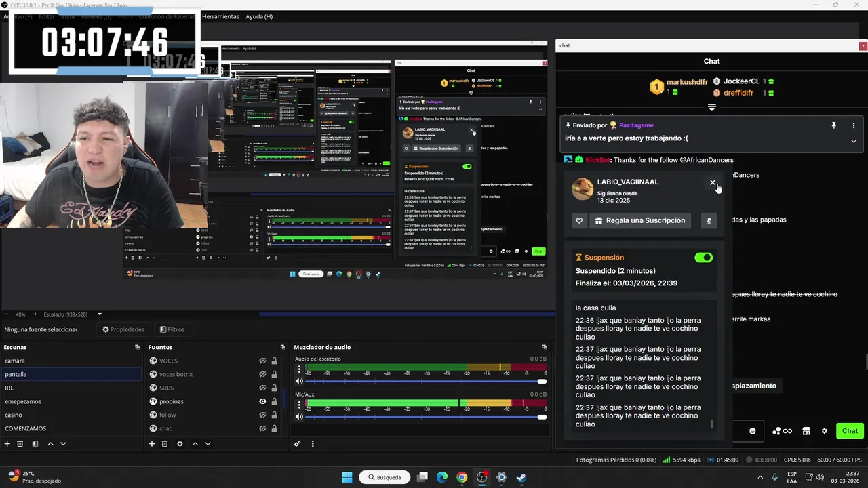Open Propiedades button
868x488 pixels.
coord(123,329)
